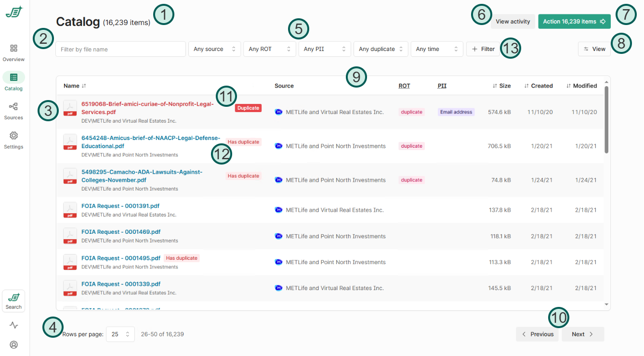Open the activity pulse icon in sidebar
Image resolution: width=644 pixels, height=356 pixels.
coord(13,325)
